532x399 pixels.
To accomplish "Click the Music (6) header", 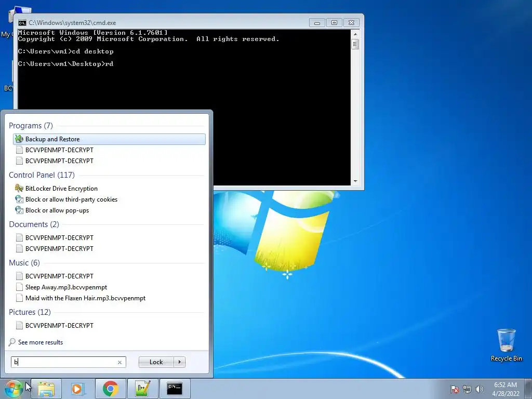I will click(24, 262).
